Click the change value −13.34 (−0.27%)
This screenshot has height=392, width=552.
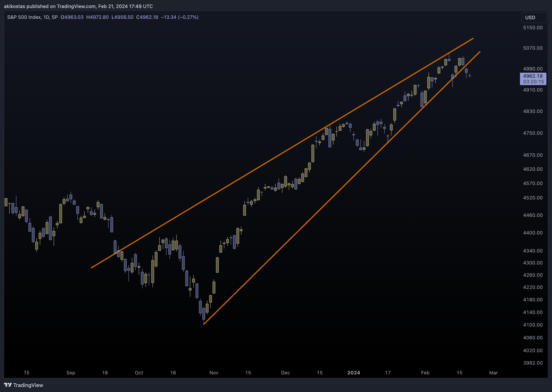(x=180, y=17)
